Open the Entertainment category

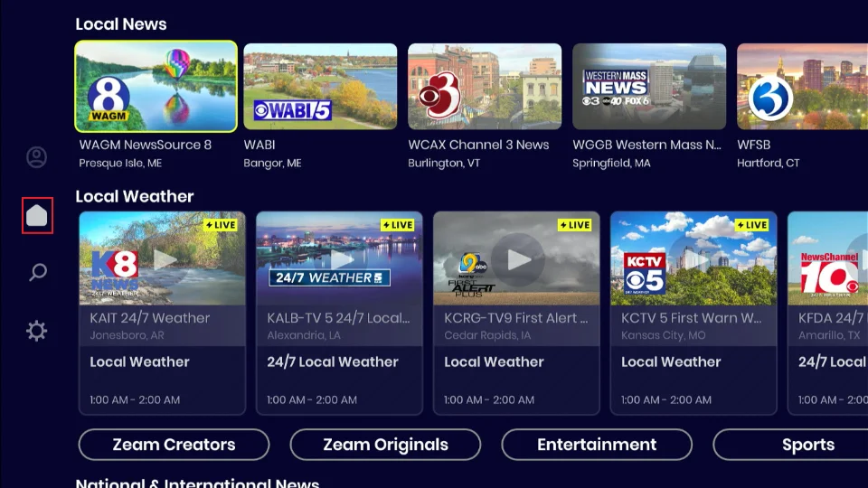pos(597,445)
